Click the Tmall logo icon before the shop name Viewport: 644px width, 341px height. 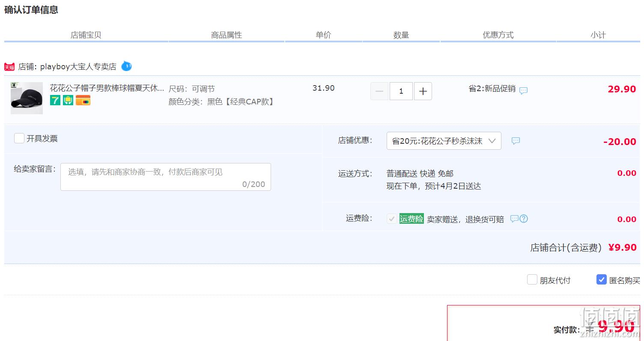pyautogui.click(x=9, y=67)
